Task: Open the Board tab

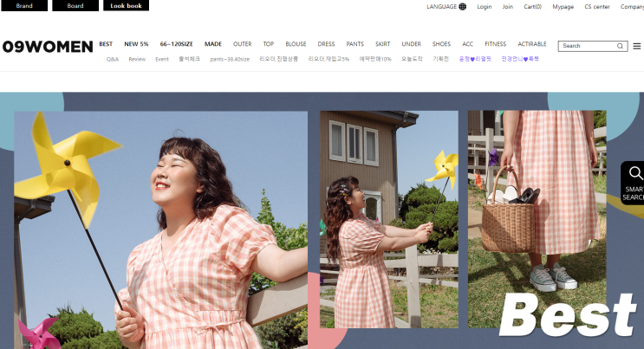Action: 75,6
